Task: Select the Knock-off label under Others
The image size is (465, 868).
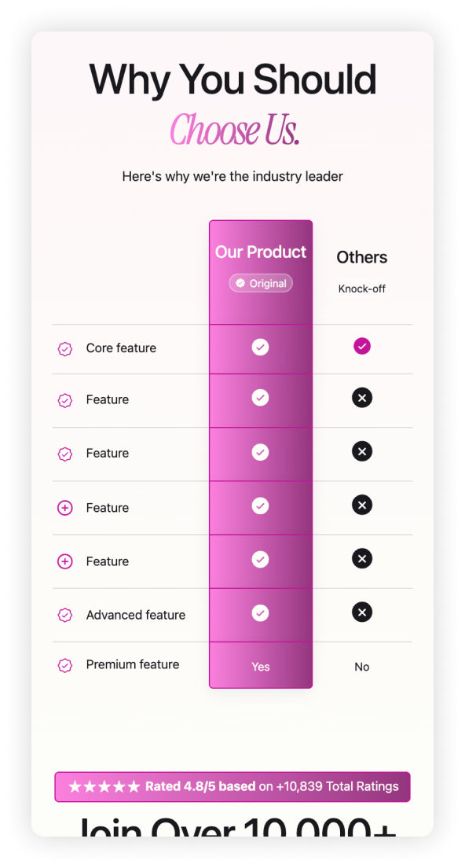Action: (x=362, y=289)
